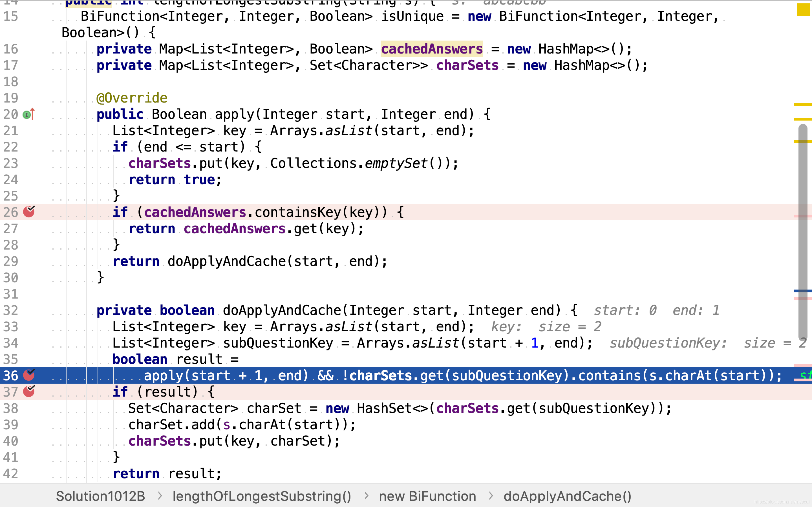Toggle the breakpoint on line 26

(29, 212)
